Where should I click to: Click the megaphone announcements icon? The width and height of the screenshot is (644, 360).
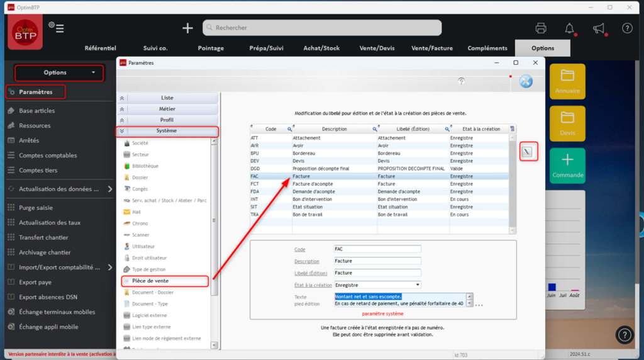pos(598,28)
